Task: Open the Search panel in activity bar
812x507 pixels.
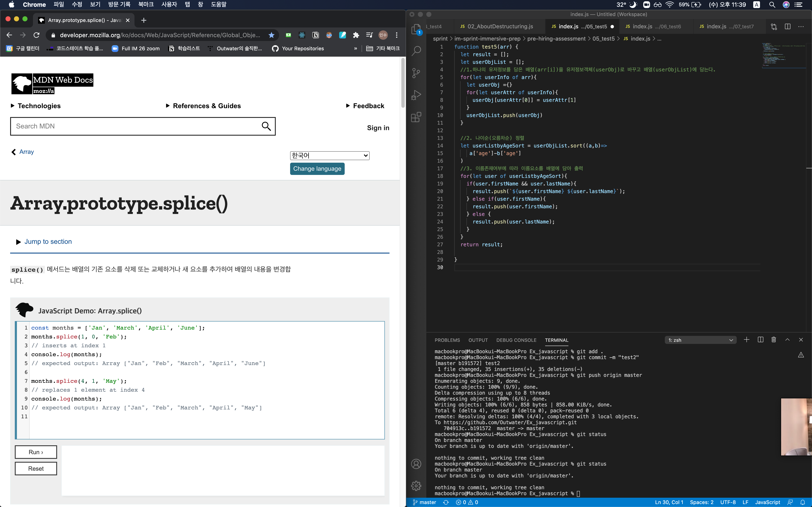Action: coord(416,51)
